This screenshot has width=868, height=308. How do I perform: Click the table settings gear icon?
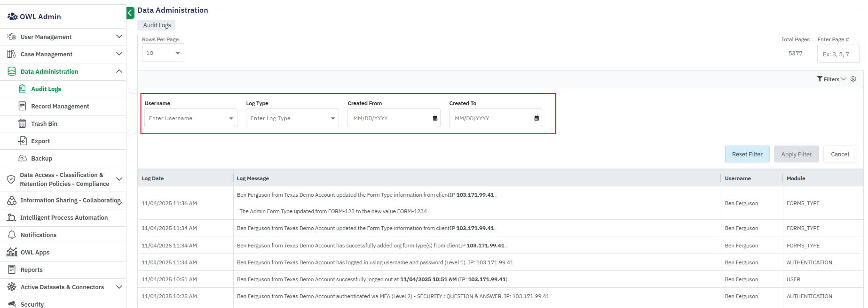[853, 79]
